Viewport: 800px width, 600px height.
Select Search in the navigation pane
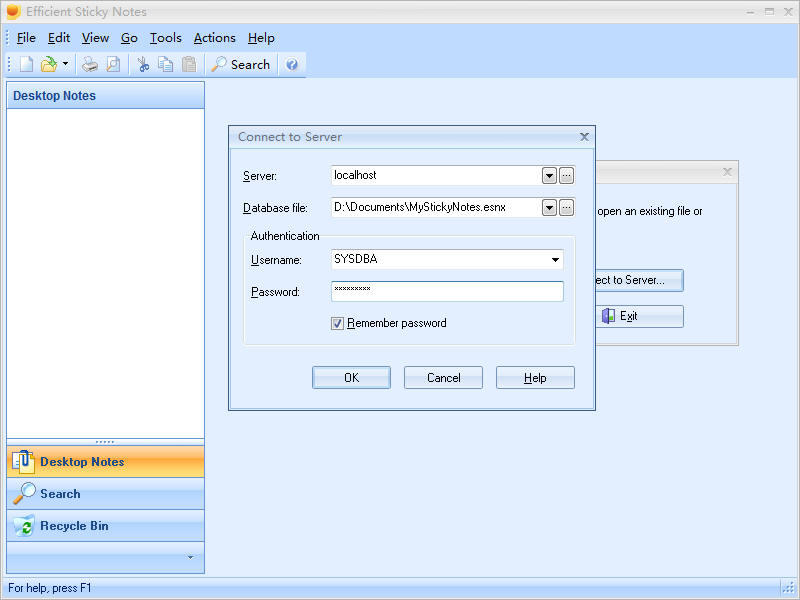pyautogui.click(x=106, y=494)
